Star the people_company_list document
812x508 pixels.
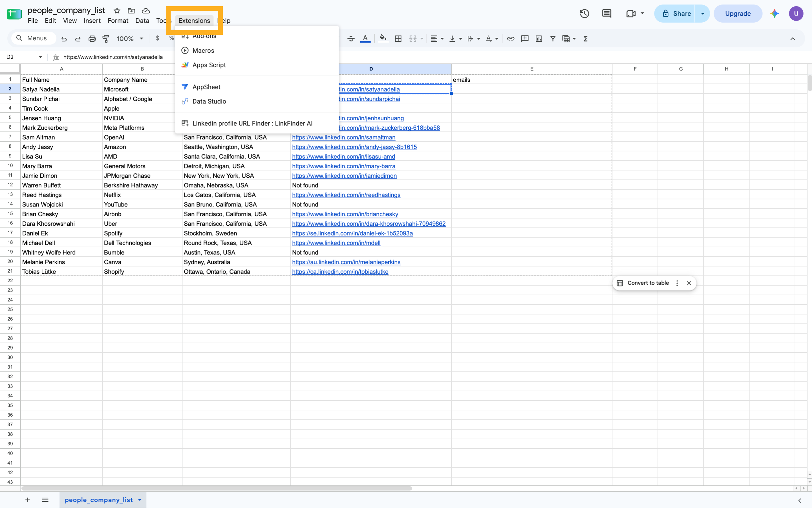(117, 11)
